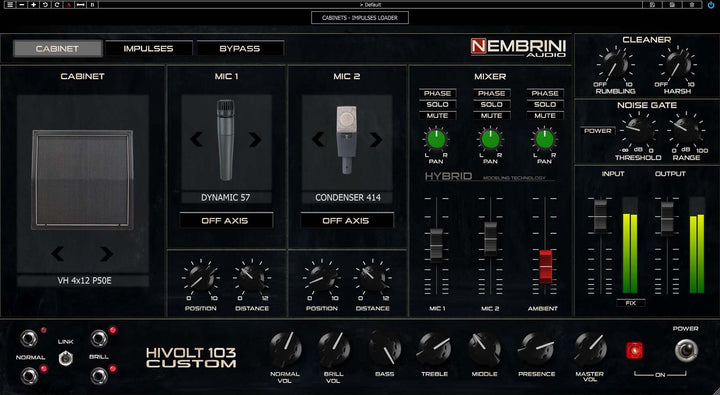Switch to the CABINET tab
Image resolution: width=720 pixels, height=395 pixels.
click(x=57, y=48)
